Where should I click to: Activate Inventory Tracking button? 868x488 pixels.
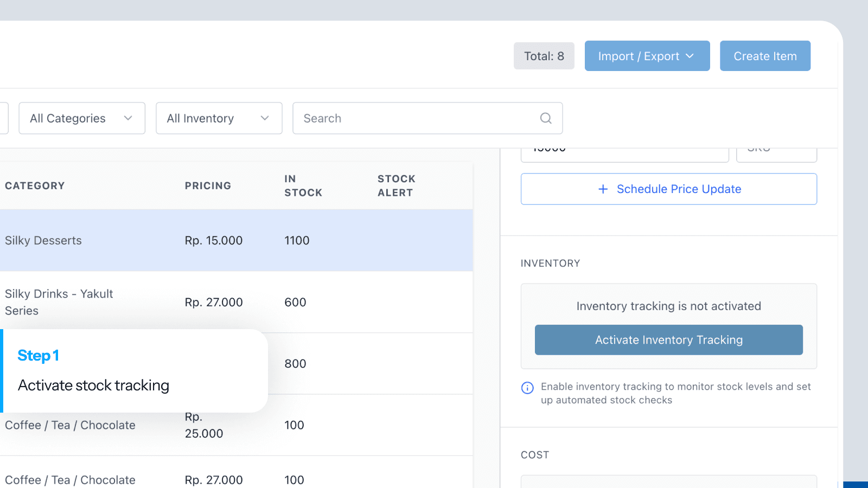[x=669, y=340]
